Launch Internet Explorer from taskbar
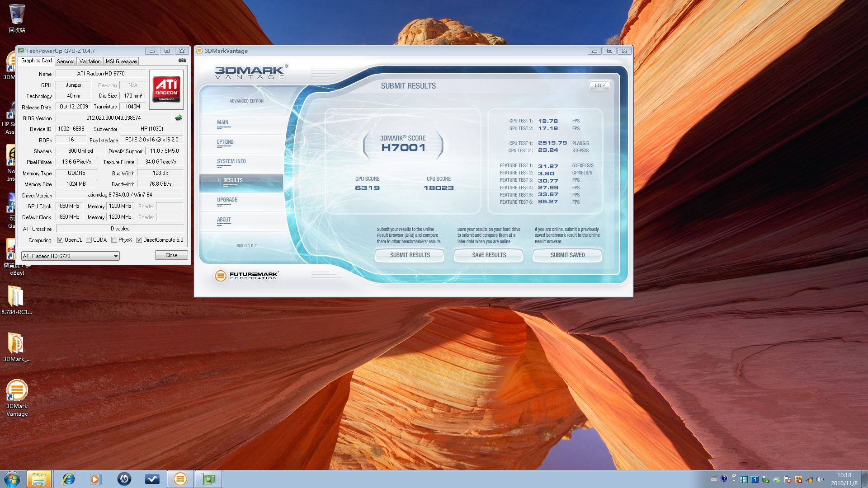This screenshot has height=488, width=868. point(68,479)
